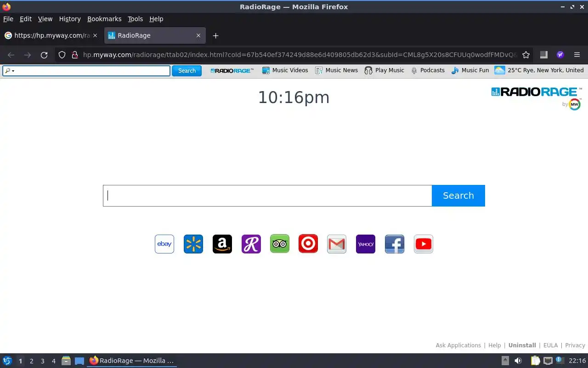588x368 pixels.
Task: Click the Help footer link
Action: pos(495,345)
